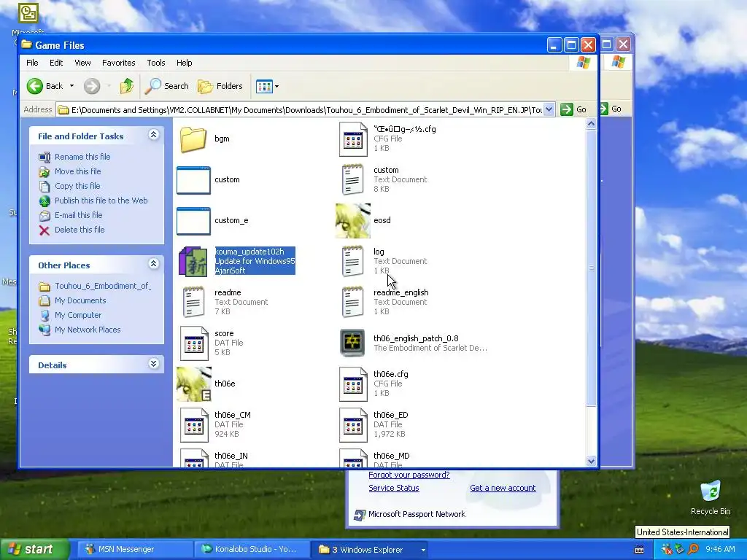Open the Favorites menu

tap(119, 63)
